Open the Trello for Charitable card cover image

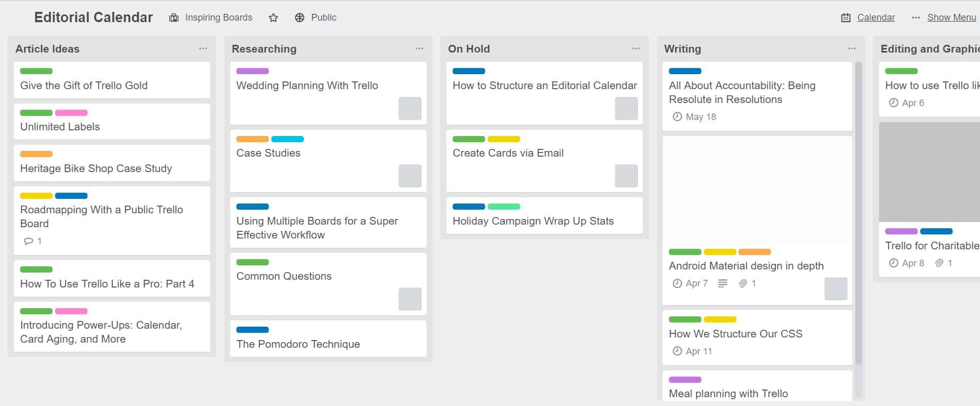pyautogui.click(x=930, y=172)
